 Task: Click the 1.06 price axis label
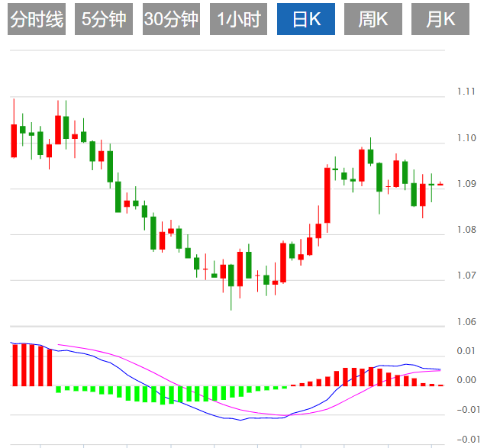pyautogui.click(x=466, y=321)
